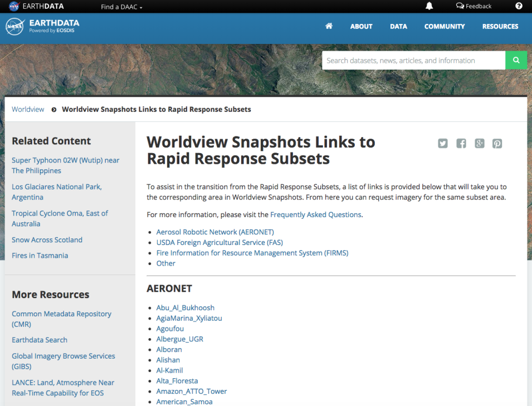Screen dimensions: 532x406
Task: Click the Earthdata EOSDIS logo
Action: pyautogui.click(x=43, y=27)
